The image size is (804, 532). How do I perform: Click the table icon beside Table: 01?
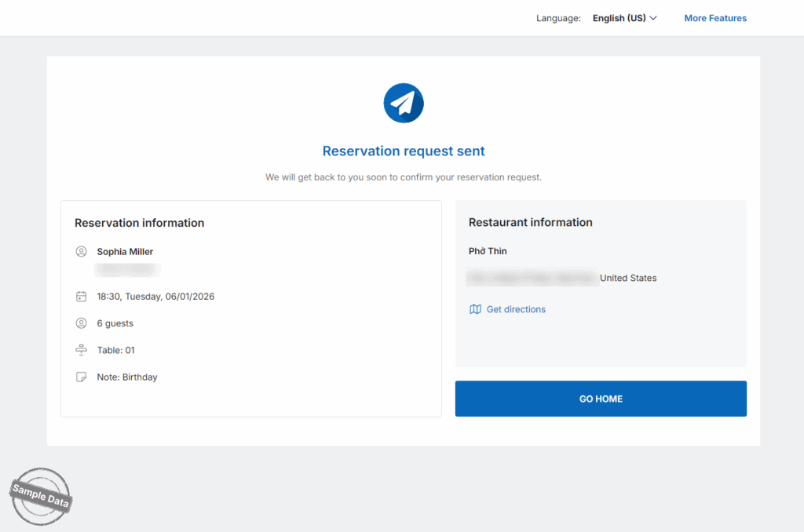point(81,350)
